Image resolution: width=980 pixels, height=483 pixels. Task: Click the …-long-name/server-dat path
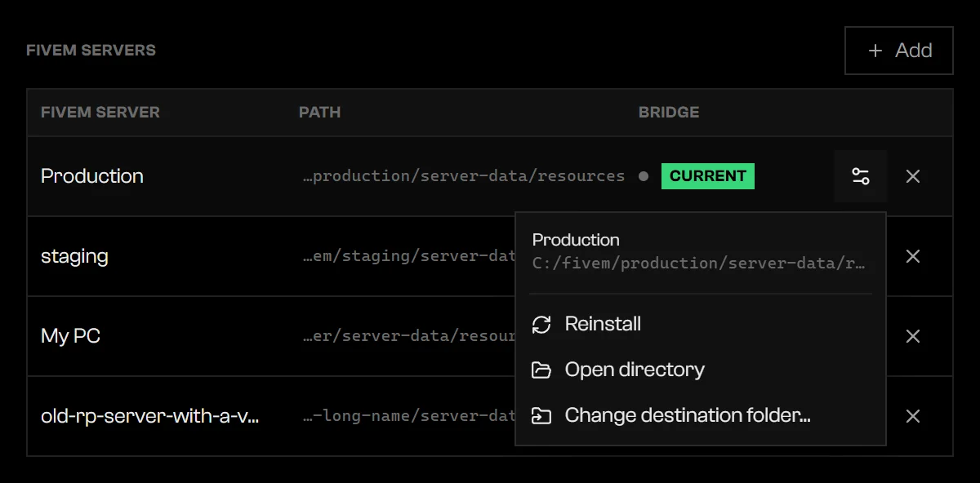(x=409, y=416)
